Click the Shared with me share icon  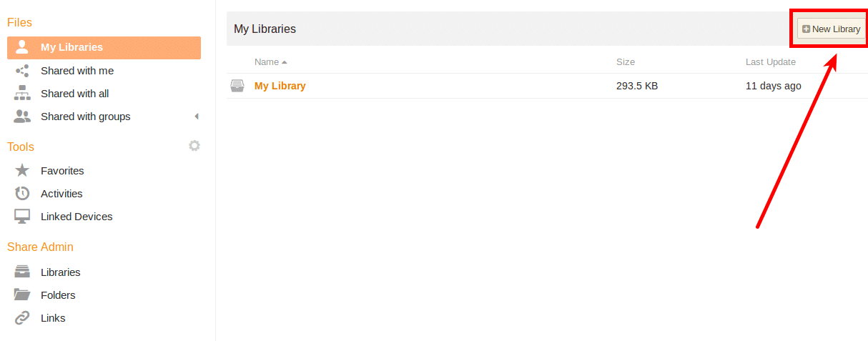point(22,71)
